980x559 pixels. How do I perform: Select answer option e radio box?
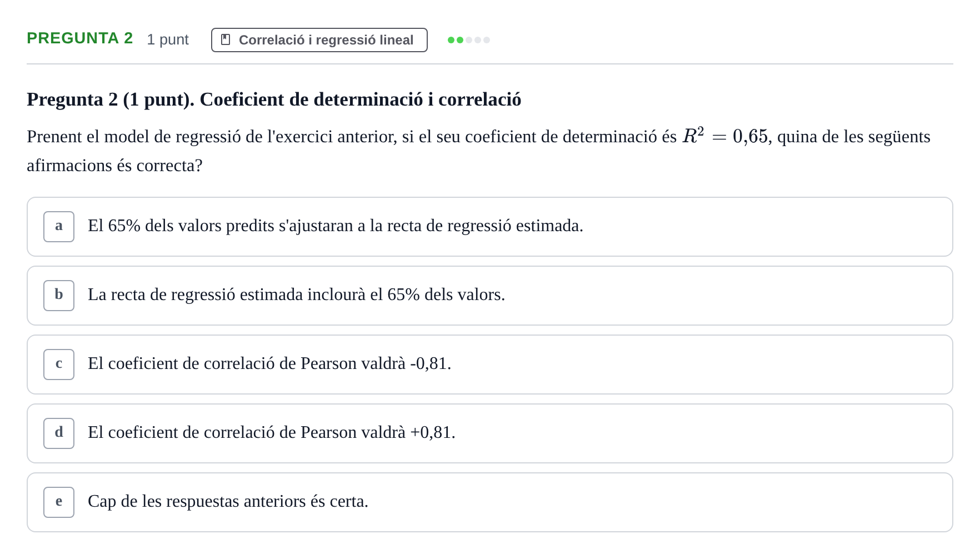(59, 502)
